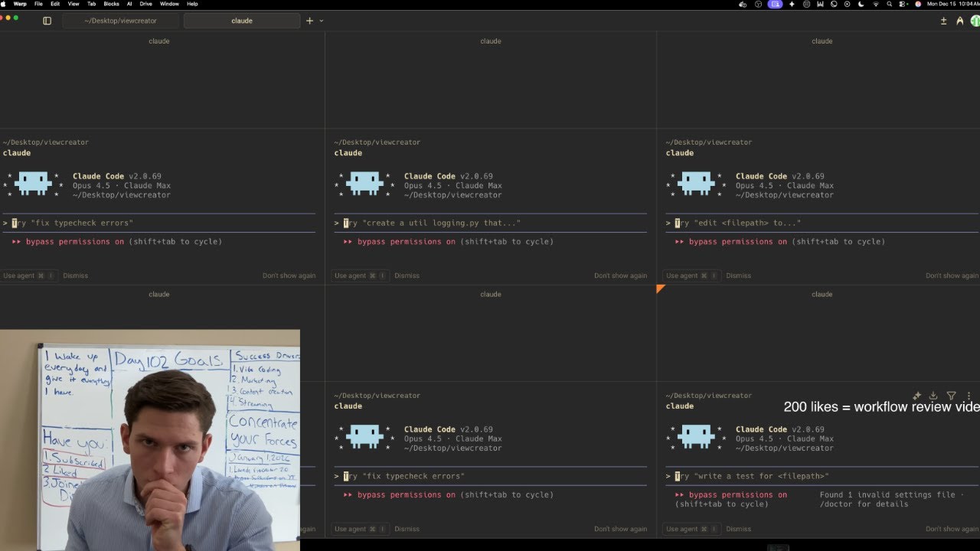Click the purple screen-sharing menu bar icon
Screen dimensions: 980x551
[776, 4]
